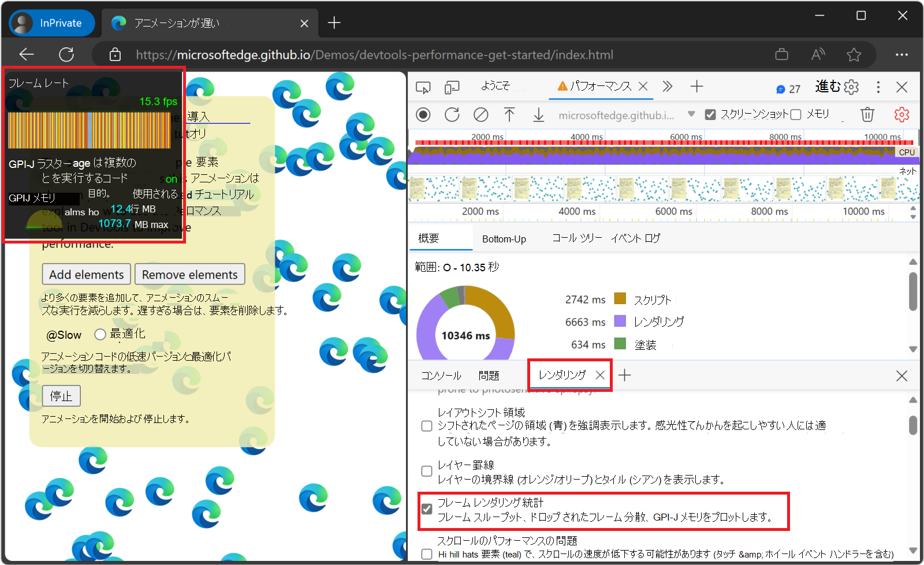Click the 停止 button
The width and height of the screenshot is (924, 565).
pyautogui.click(x=61, y=396)
